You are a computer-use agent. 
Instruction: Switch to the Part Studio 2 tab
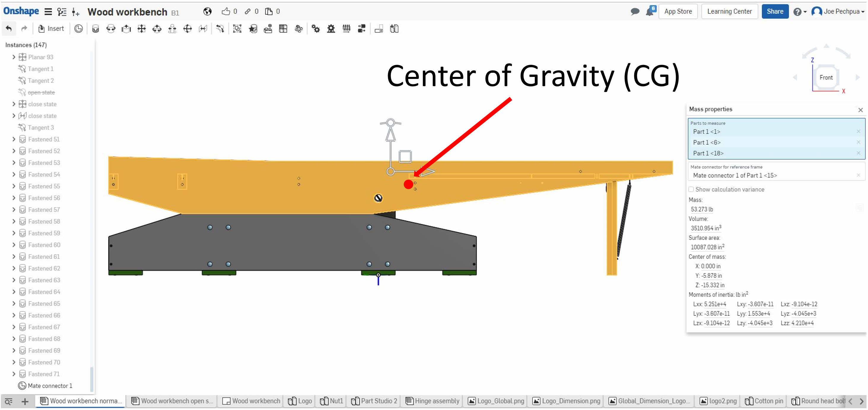[x=374, y=401]
